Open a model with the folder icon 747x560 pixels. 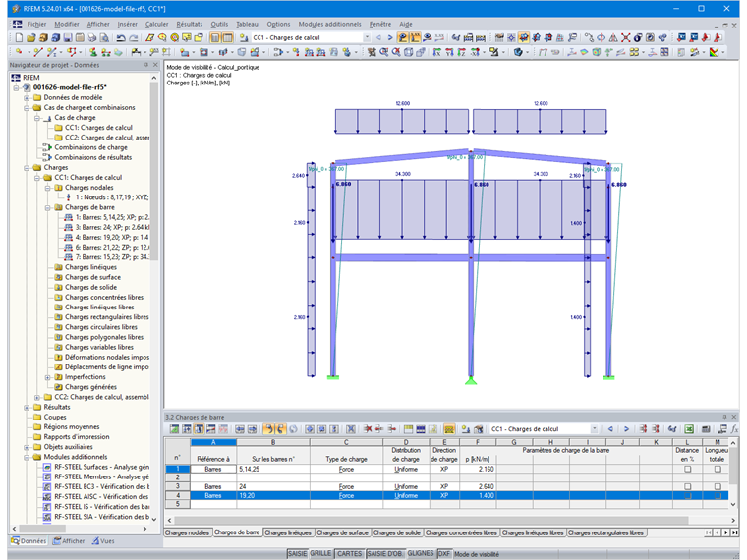pyautogui.click(x=31, y=37)
